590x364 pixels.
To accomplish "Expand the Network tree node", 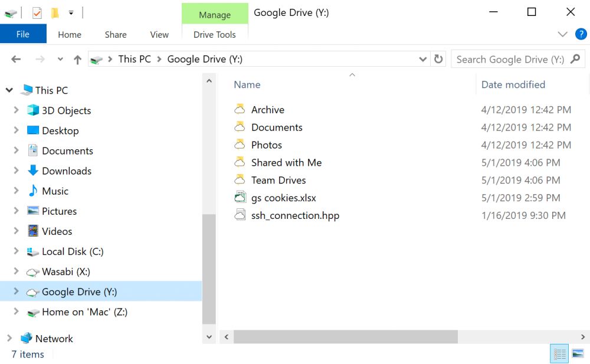I will click(9, 338).
